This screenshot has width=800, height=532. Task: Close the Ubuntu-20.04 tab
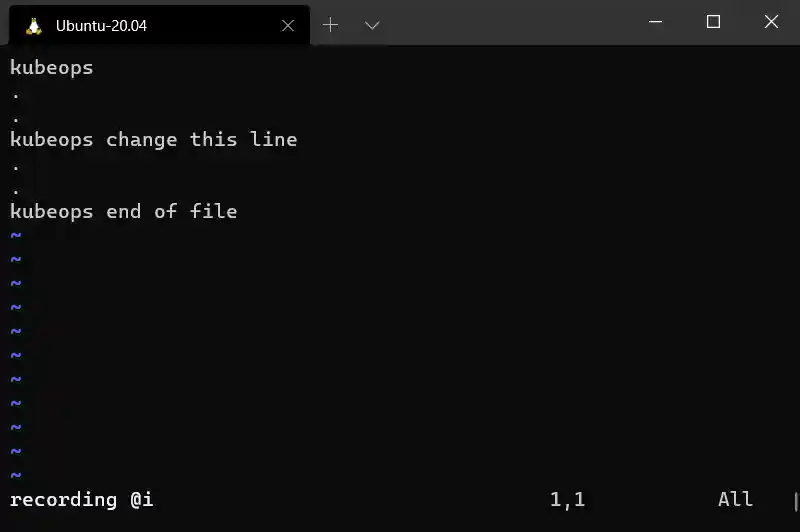(288, 26)
